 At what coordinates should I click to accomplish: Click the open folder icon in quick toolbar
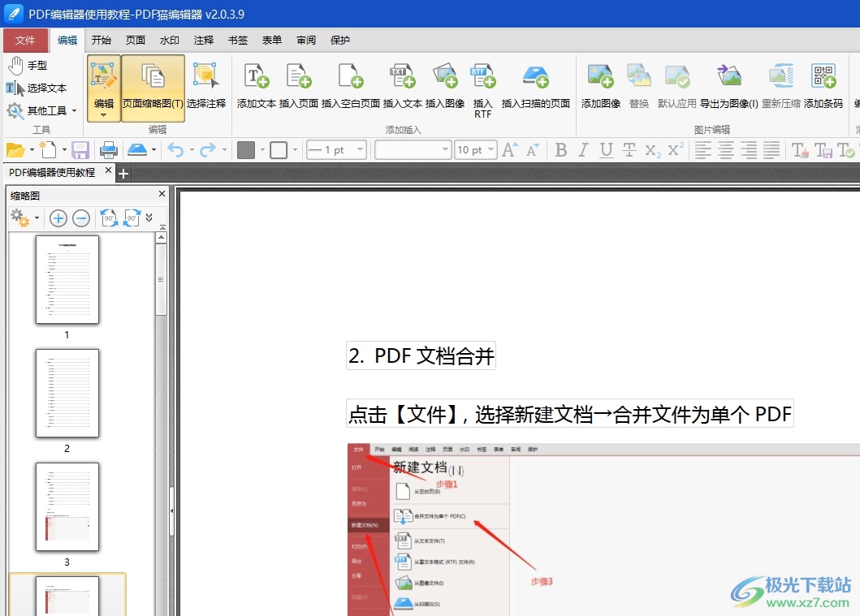pyautogui.click(x=15, y=149)
